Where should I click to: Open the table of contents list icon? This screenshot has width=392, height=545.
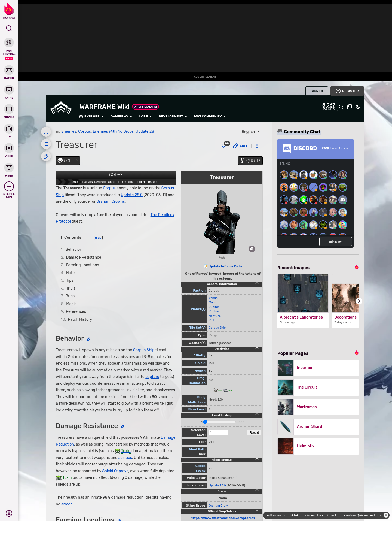pyautogui.click(x=46, y=144)
